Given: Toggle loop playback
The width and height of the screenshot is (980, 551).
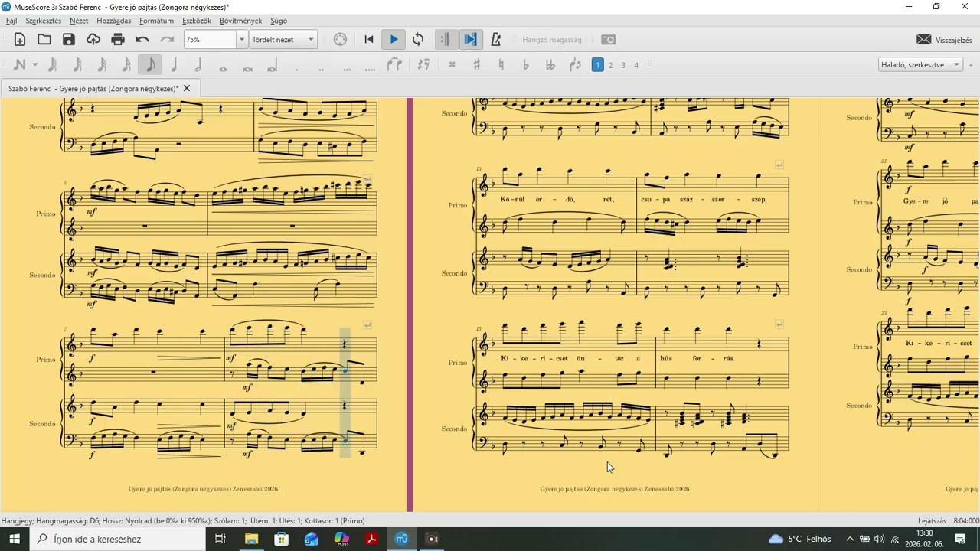Looking at the screenshot, I should (x=418, y=40).
